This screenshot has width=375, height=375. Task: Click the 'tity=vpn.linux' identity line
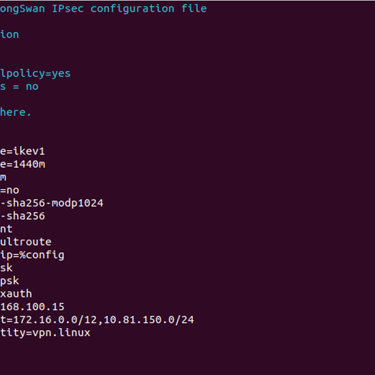pos(45,333)
